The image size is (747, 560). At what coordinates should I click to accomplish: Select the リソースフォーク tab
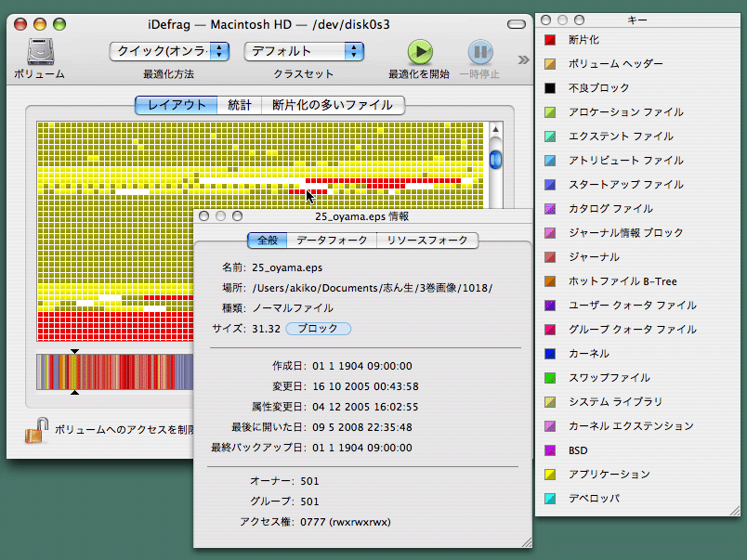point(427,240)
